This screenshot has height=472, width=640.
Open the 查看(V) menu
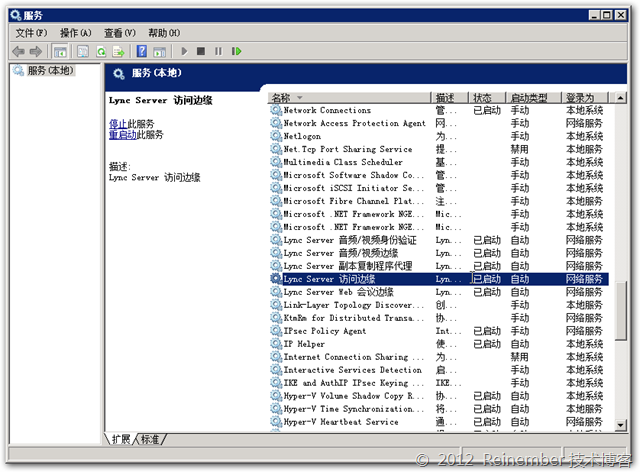[120, 33]
